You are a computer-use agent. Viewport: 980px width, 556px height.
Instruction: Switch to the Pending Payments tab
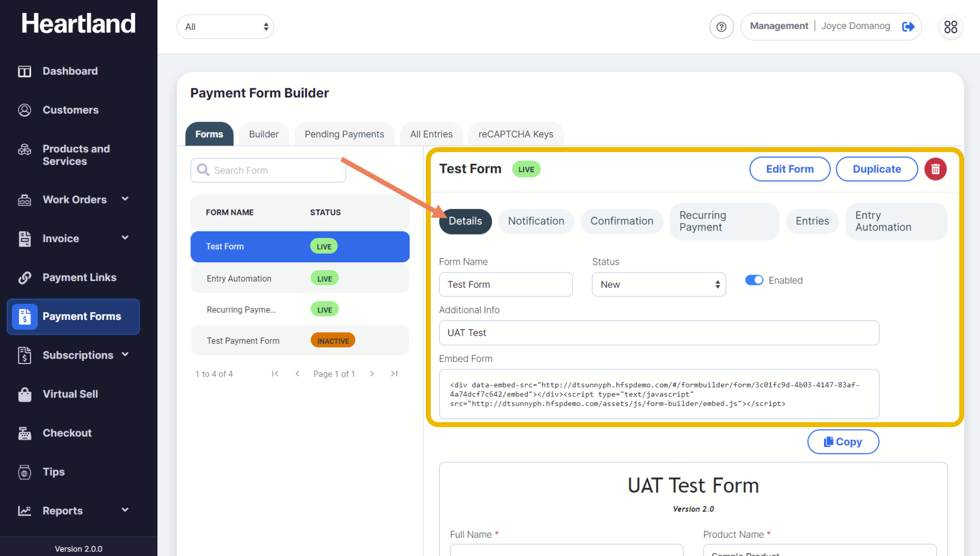click(x=344, y=134)
